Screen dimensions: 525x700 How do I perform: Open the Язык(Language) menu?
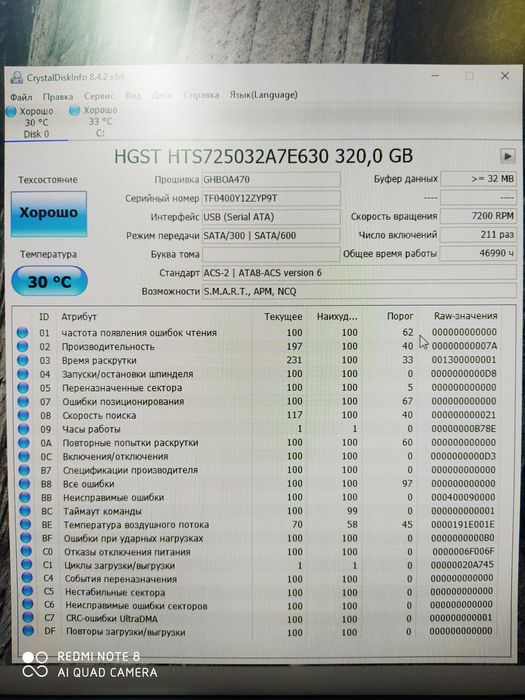click(x=263, y=95)
